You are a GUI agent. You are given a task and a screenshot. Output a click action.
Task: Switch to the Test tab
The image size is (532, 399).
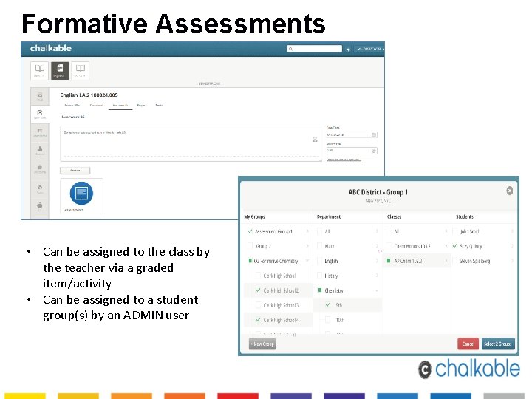point(159,106)
